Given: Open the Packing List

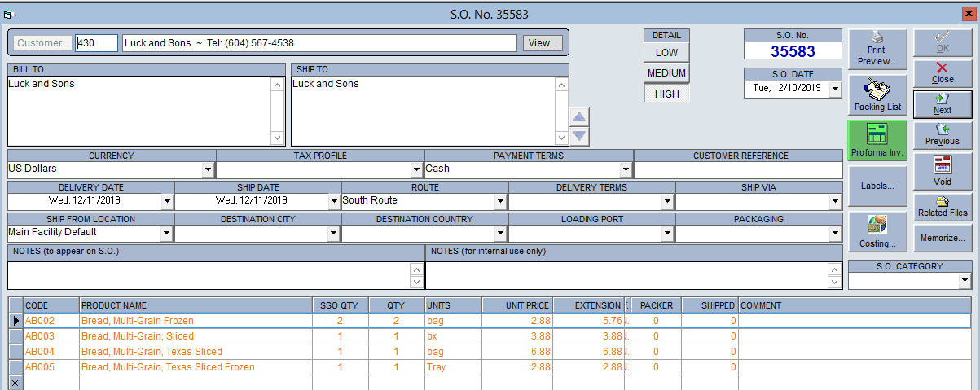Looking at the screenshot, I should (x=877, y=95).
